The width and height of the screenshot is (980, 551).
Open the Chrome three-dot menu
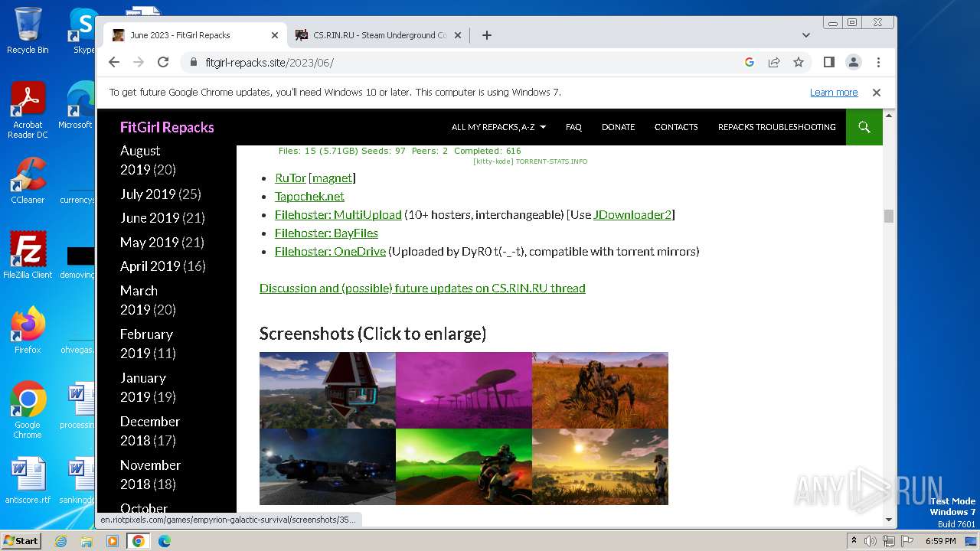point(878,62)
